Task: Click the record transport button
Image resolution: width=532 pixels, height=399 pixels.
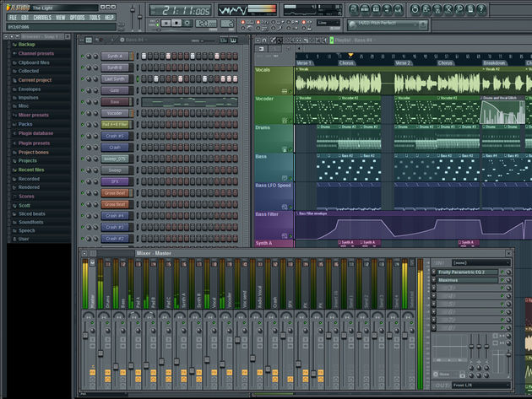Action: pyautogui.click(x=187, y=23)
